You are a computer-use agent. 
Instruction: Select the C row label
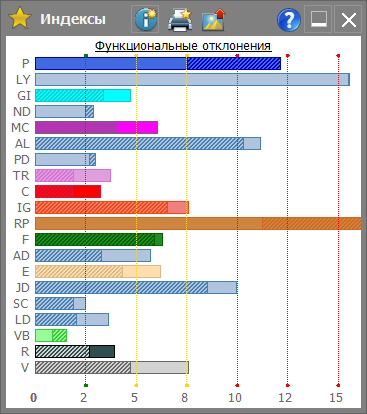(25, 192)
